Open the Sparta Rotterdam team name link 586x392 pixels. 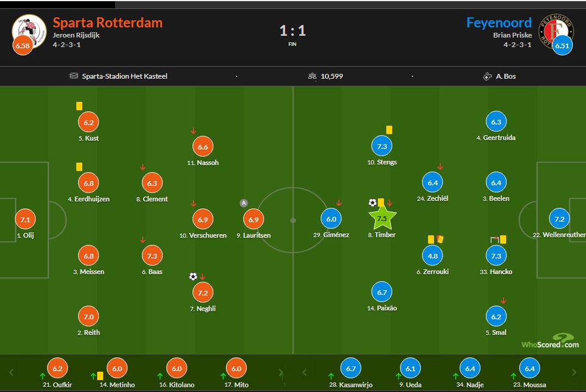pos(107,23)
